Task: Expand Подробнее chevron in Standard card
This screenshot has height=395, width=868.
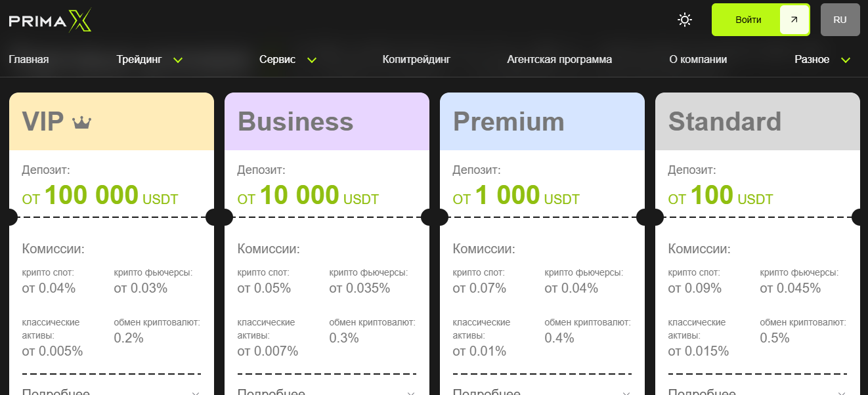Action: (x=842, y=392)
